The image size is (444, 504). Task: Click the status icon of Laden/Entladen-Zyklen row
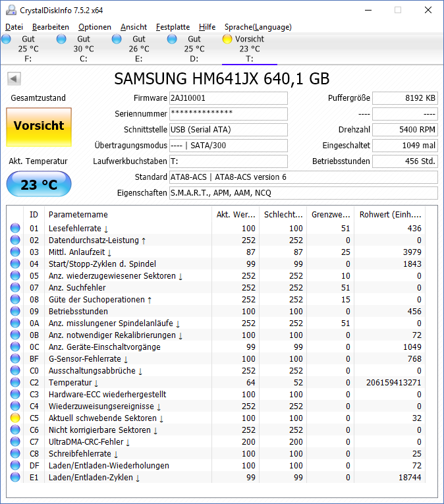[15, 478]
